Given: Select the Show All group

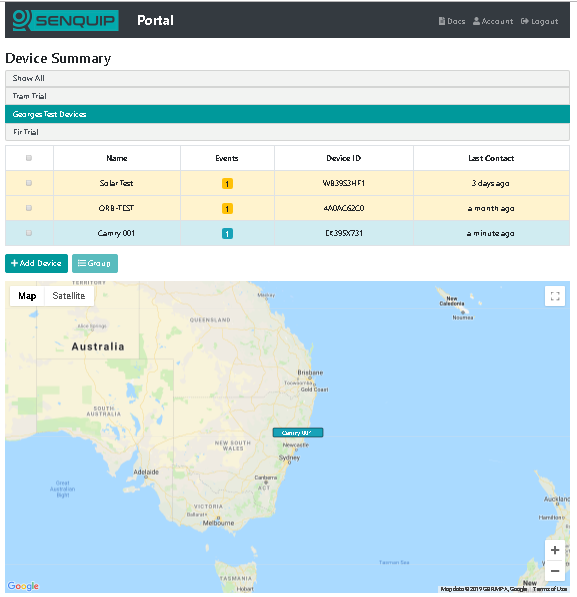Looking at the screenshot, I should 287,78.
